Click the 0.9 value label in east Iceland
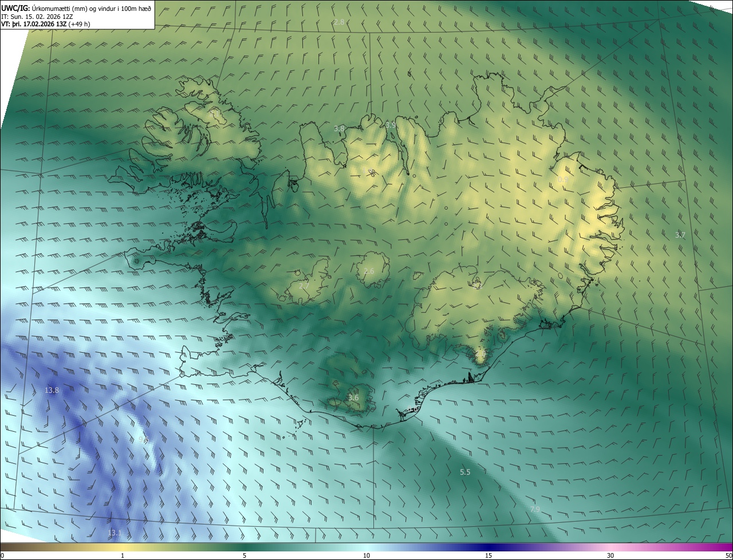Screen dimensions: 733x560 coord(563,180)
